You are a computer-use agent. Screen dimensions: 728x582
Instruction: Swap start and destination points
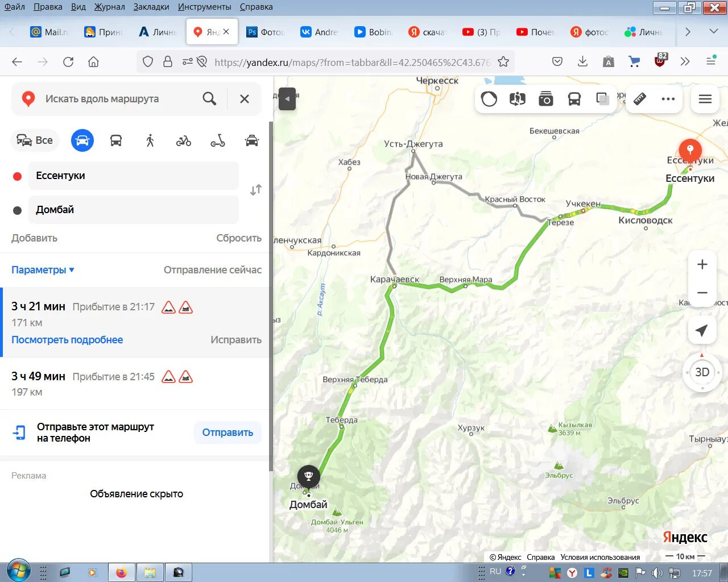pyautogui.click(x=256, y=190)
